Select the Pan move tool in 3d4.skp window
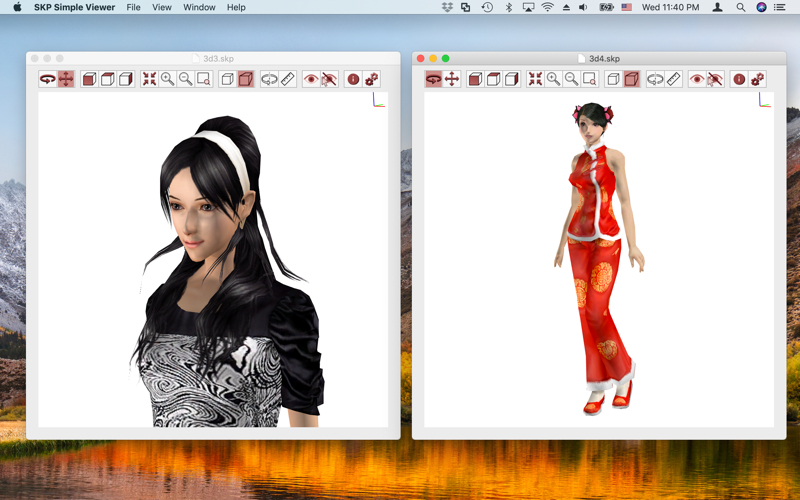The image size is (800, 500). [x=452, y=79]
